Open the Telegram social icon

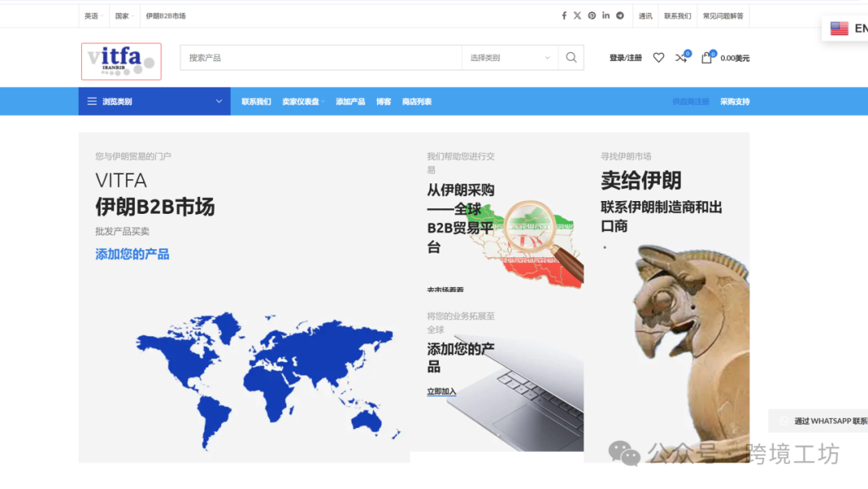(x=620, y=14)
